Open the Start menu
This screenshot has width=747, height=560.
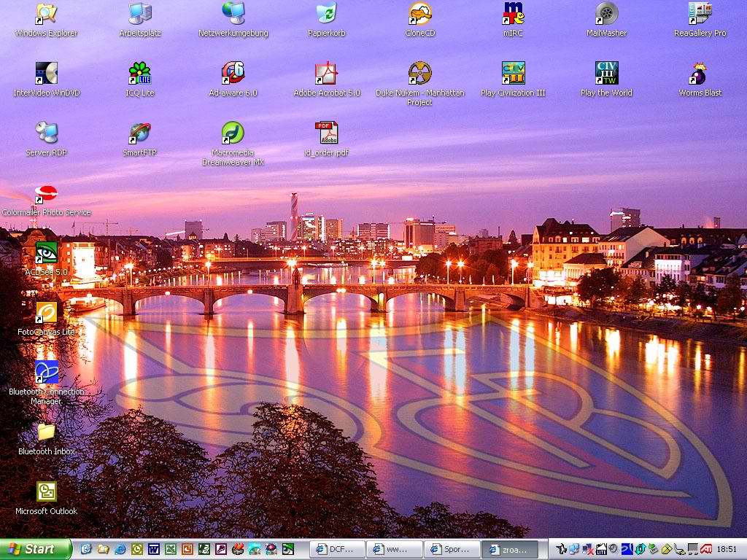[x=35, y=549]
